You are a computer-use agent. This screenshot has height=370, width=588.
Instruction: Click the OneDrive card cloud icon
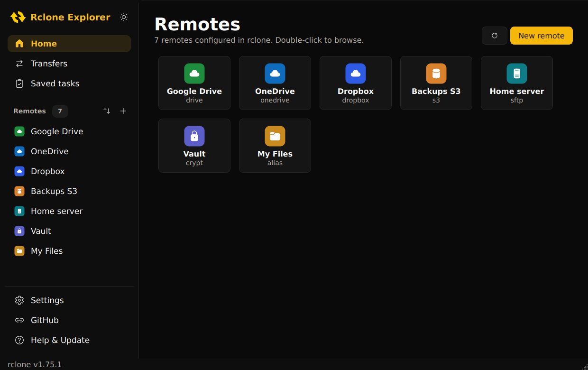pyautogui.click(x=275, y=74)
